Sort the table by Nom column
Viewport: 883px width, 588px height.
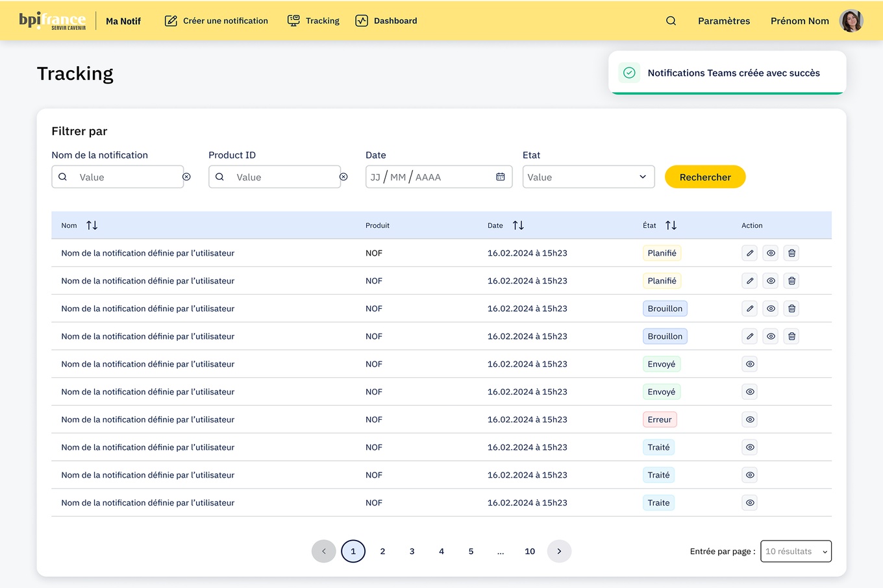92,225
